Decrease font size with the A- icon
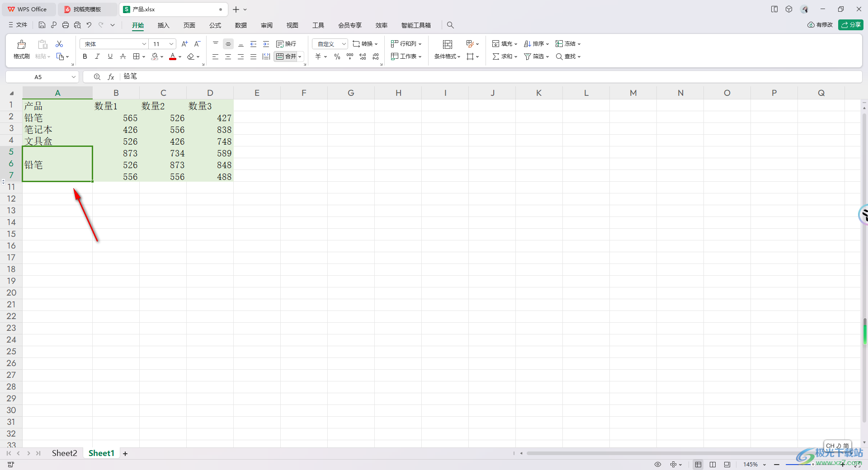Screen dimensions: 868x470 click(197, 44)
